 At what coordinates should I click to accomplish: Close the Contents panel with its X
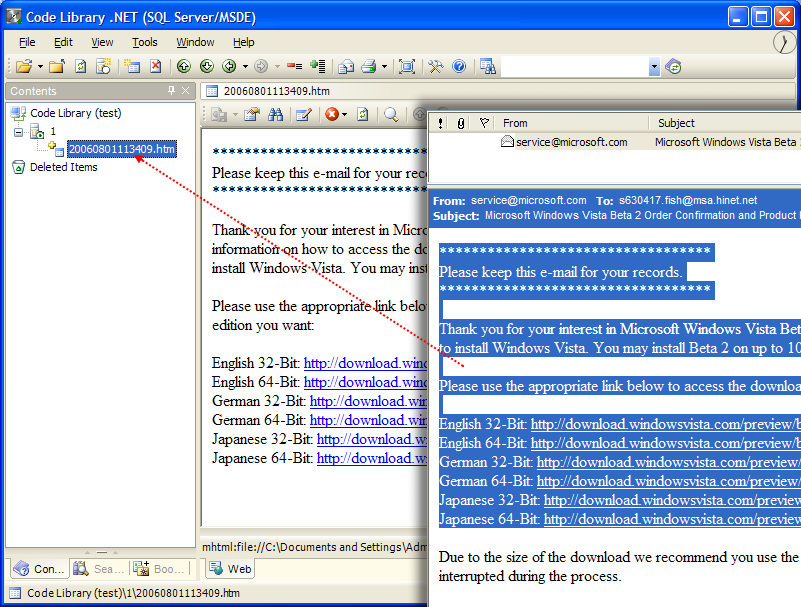coord(185,90)
